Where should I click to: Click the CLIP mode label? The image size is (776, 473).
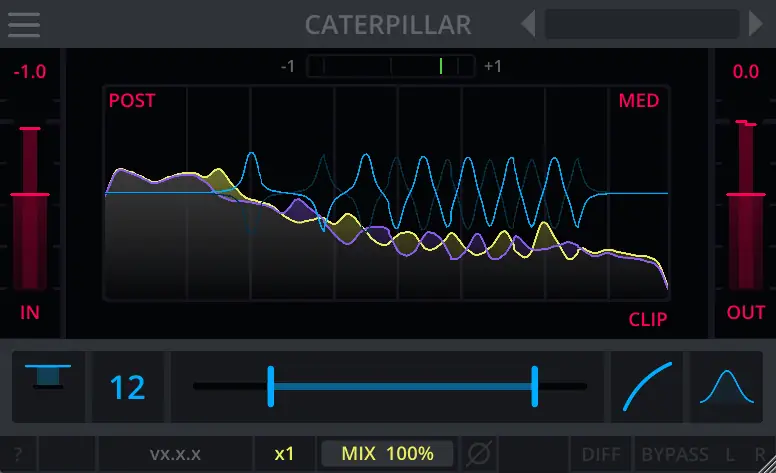tap(647, 320)
